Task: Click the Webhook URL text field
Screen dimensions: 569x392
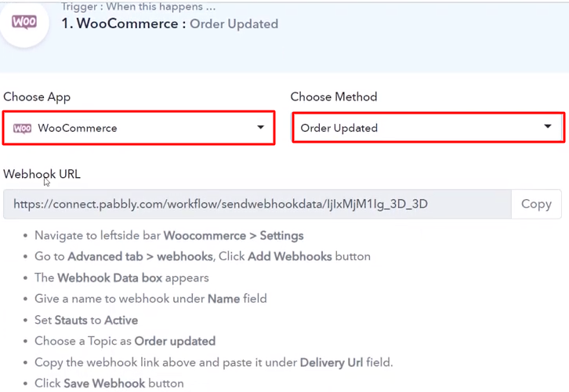Action: 257,204
